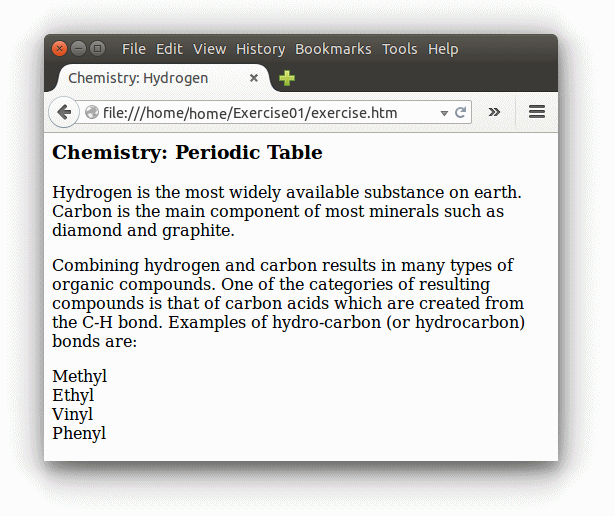The width and height of the screenshot is (615, 516).
Task: Open the hamburger menu icon
Action: 537,112
